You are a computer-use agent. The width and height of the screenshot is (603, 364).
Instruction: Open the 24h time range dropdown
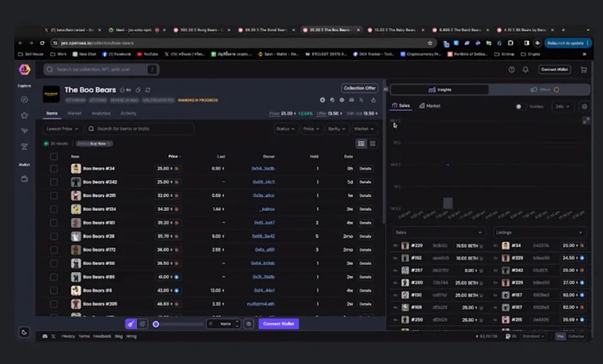(x=562, y=107)
